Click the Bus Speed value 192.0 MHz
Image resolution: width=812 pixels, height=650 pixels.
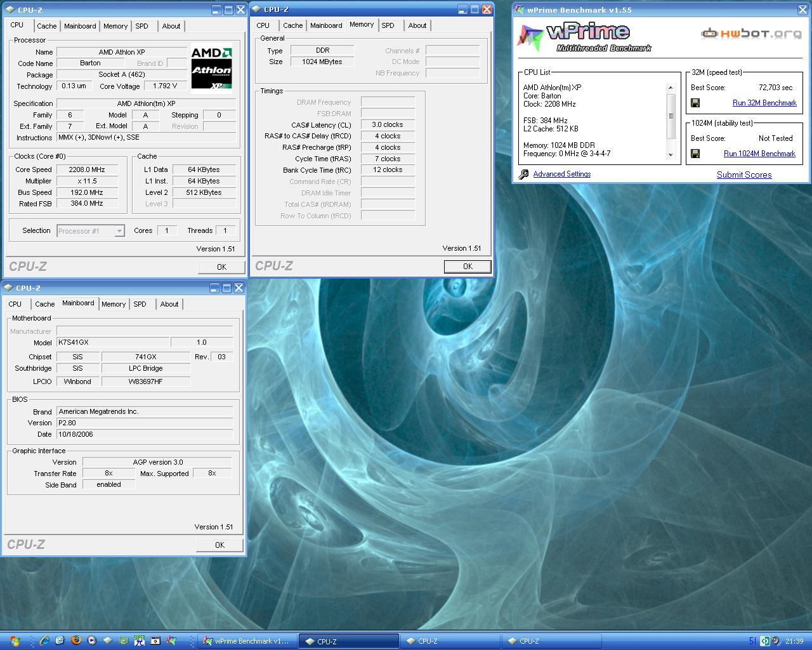pos(88,192)
